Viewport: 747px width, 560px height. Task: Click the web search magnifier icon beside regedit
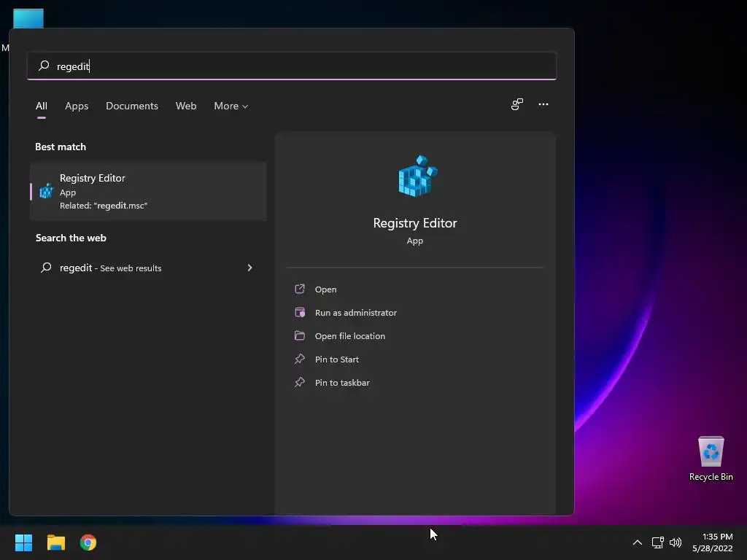(46, 268)
